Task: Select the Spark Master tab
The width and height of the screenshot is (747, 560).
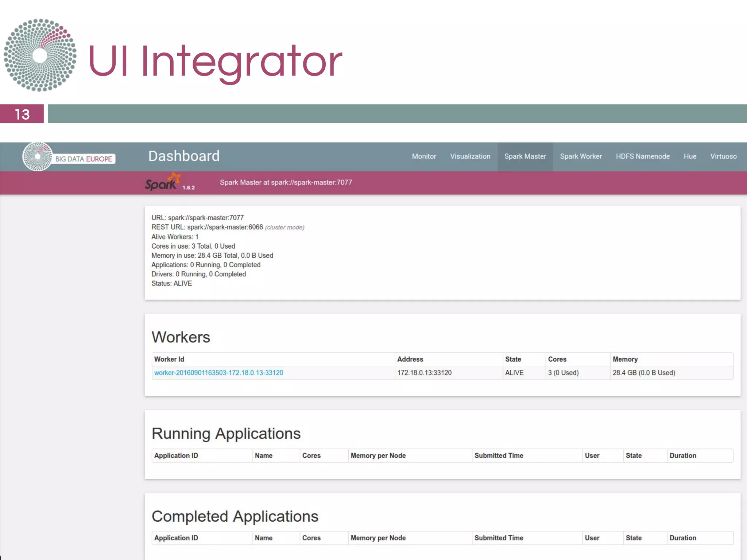Action: (525, 156)
